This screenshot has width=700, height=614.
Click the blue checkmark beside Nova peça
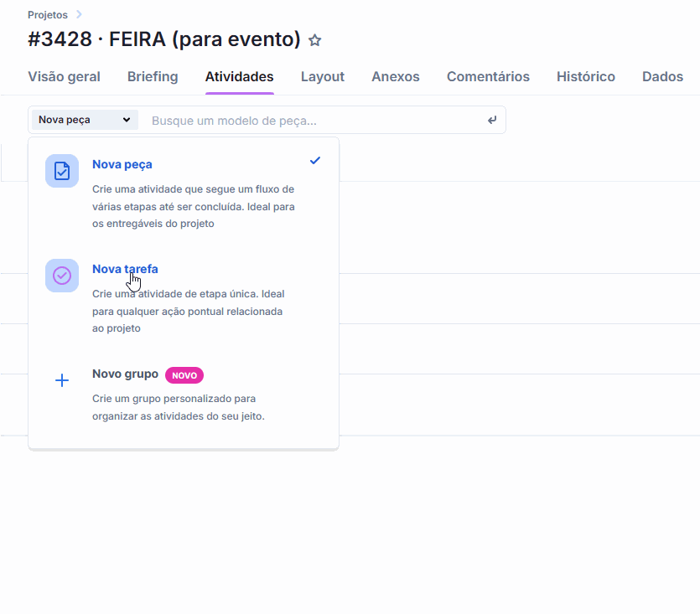[x=315, y=160]
